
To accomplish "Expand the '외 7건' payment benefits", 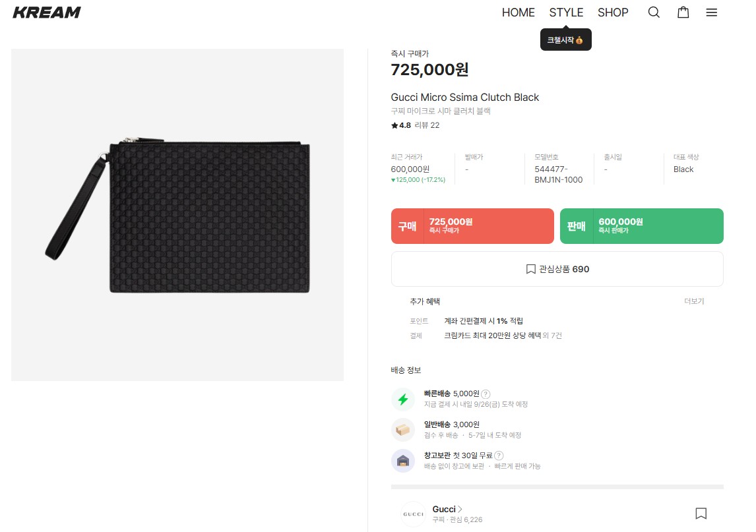I will 552,336.
